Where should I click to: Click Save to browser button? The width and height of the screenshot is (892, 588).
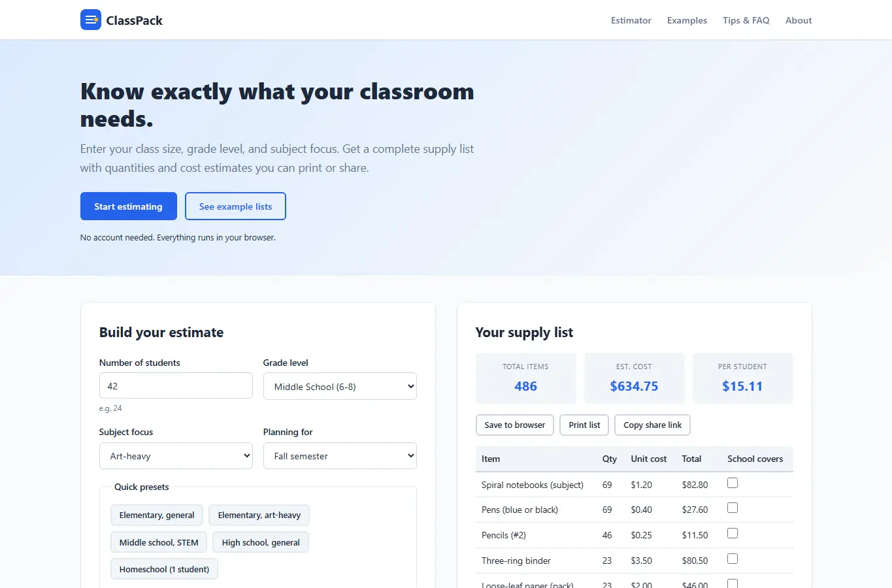point(515,425)
